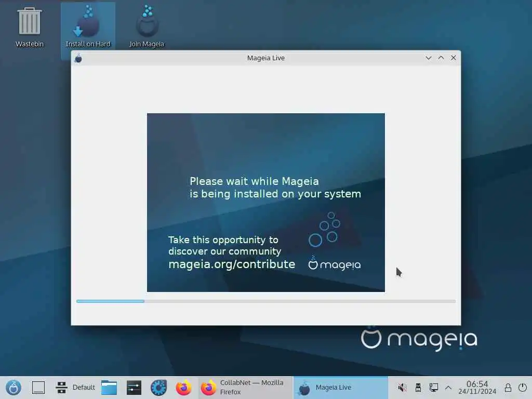
Task: Click the Mageia Live title bar text
Action: [x=266, y=58]
